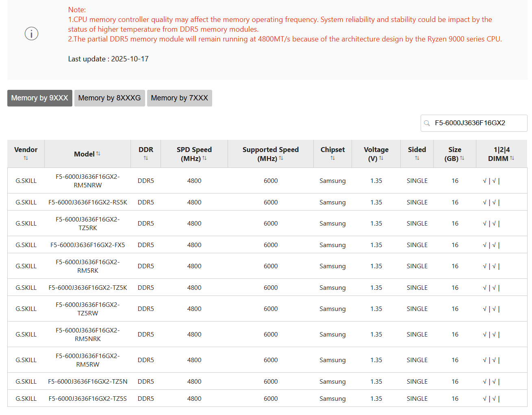
Task: Click model F5-6000J3636F16GX2-TZ5RK
Action: (x=88, y=224)
